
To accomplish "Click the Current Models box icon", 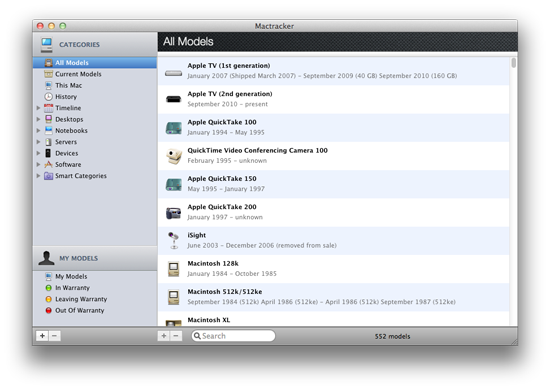I will pos(48,74).
